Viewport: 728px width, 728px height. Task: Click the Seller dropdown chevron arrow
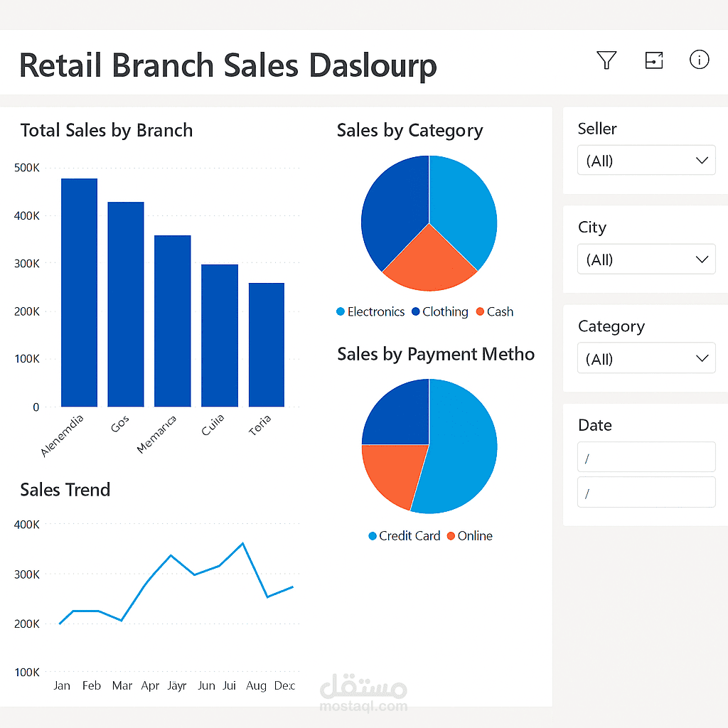(x=702, y=160)
